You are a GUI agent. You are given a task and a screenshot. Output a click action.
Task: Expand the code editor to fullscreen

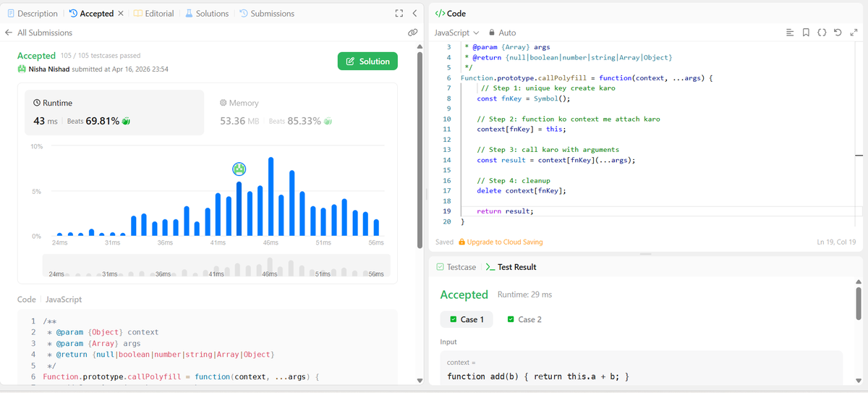(x=854, y=33)
